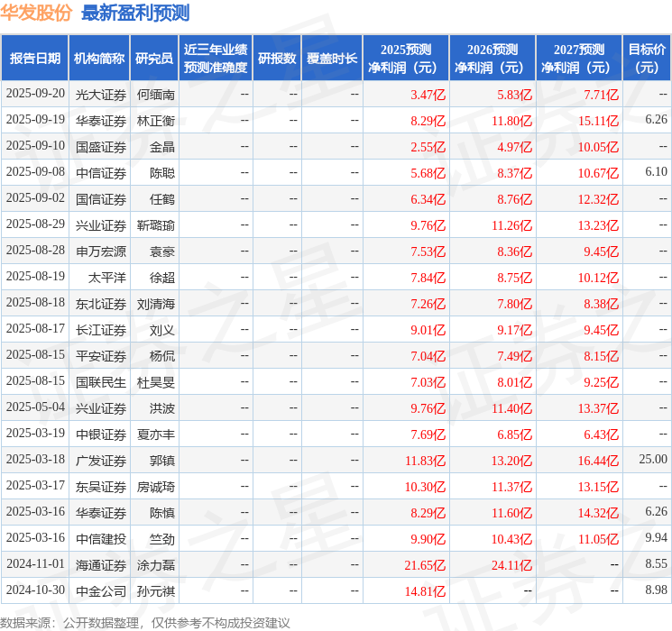Screen dimensions: 672x631
Task: Click analyst name 任鹤
Action: click(x=162, y=199)
